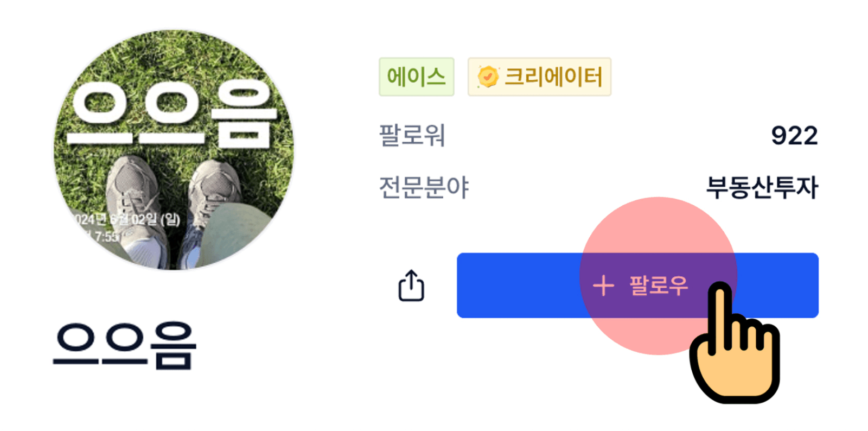Click the date stamp on the profile photo
This screenshot has width=868, height=431.
pyautogui.click(x=127, y=219)
